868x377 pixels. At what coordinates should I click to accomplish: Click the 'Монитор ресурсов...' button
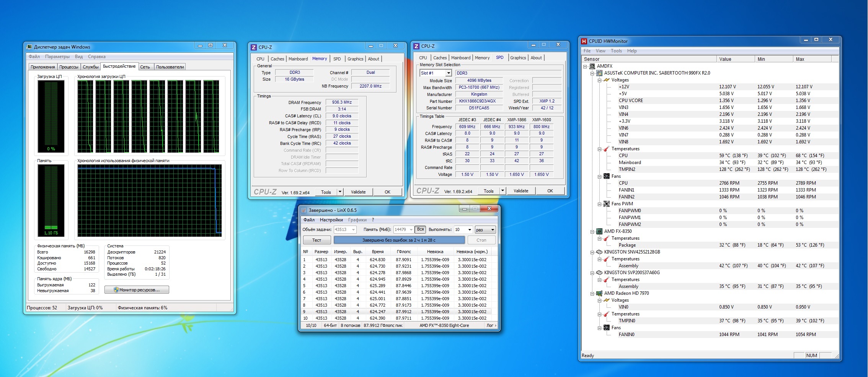[x=137, y=290]
